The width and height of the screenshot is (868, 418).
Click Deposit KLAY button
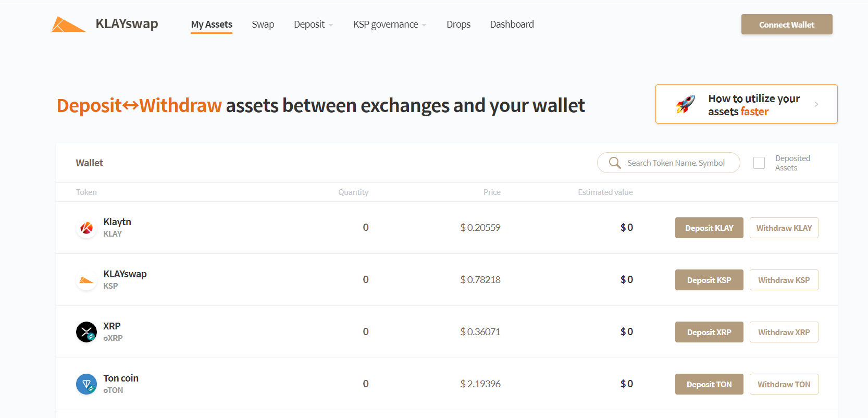[x=709, y=228]
